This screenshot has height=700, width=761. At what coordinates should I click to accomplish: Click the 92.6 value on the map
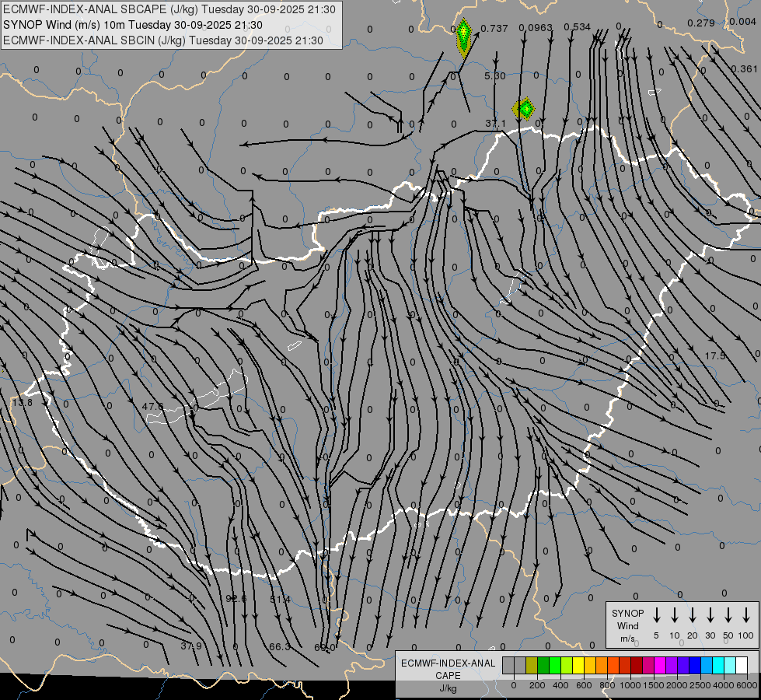[236, 598]
